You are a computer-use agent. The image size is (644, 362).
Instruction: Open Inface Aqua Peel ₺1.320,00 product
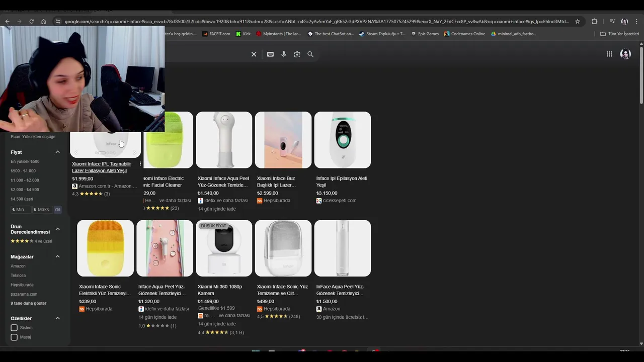coord(165,248)
